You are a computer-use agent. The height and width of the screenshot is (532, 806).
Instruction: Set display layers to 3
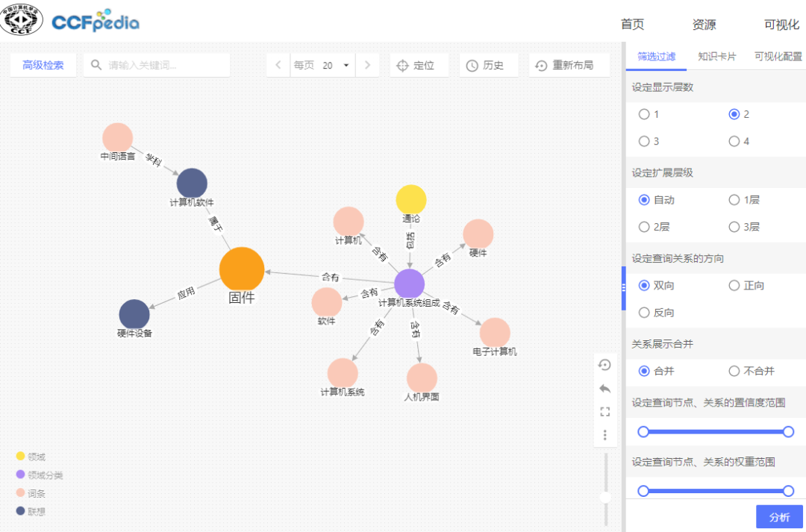click(644, 141)
